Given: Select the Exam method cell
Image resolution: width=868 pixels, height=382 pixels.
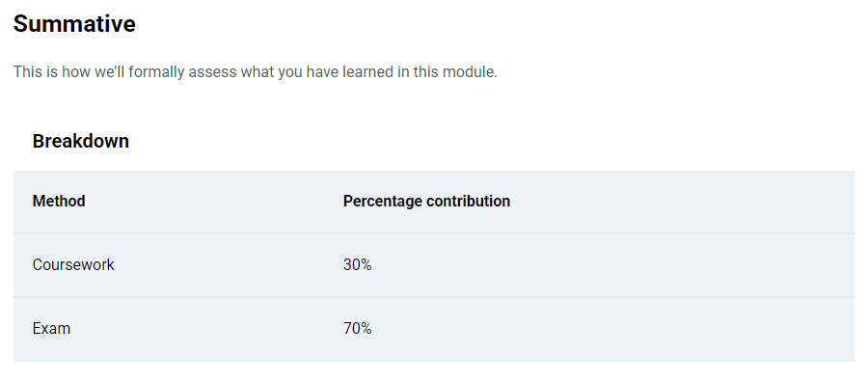Looking at the screenshot, I should (51, 328).
